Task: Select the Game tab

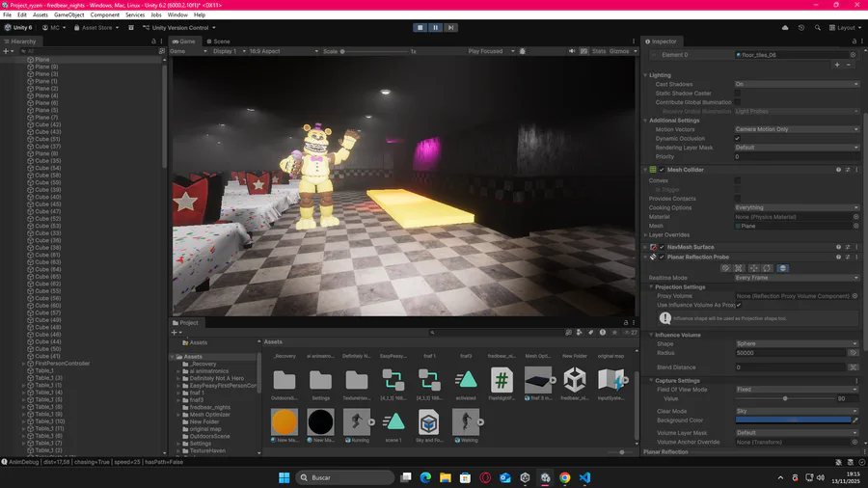Action: 184,41
